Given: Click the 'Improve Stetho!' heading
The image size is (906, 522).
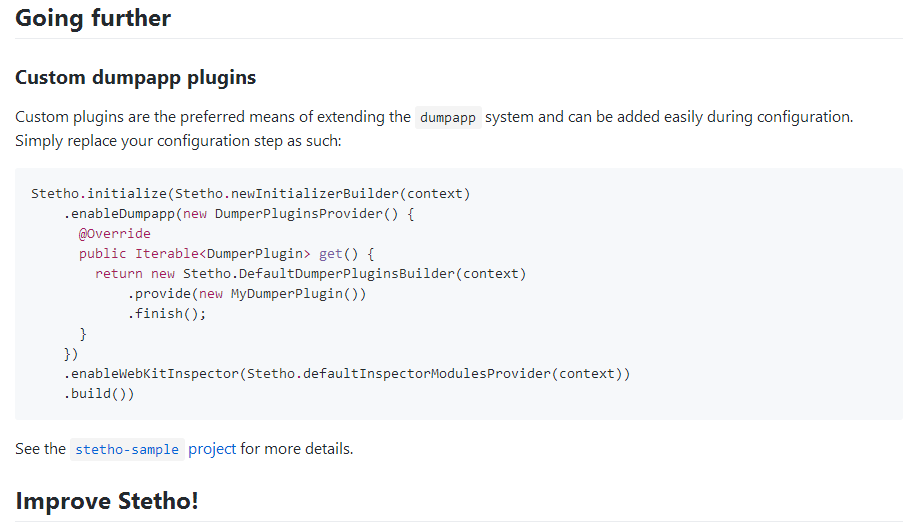Looking at the screenshot, I should coord(107,501).
